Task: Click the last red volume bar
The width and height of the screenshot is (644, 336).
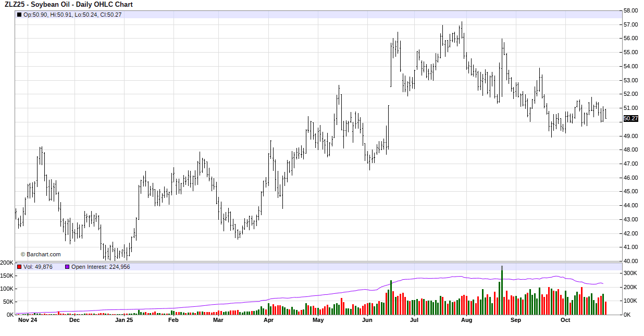Action: [605, 308]
